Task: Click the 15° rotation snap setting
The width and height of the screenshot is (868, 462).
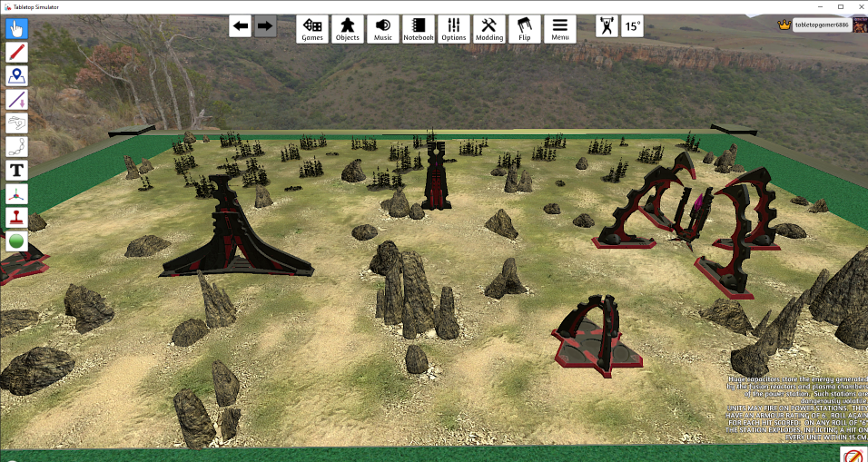Action: (632, 26)
